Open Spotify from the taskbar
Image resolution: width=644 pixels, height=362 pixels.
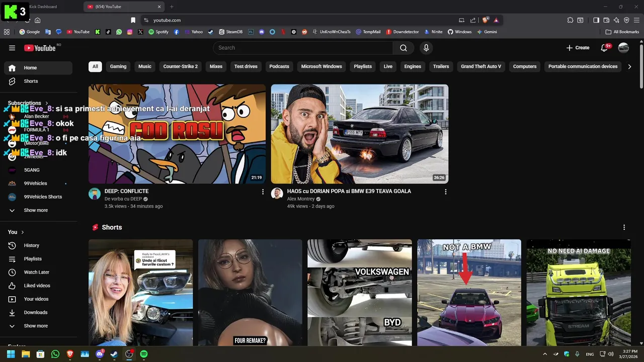144,354
